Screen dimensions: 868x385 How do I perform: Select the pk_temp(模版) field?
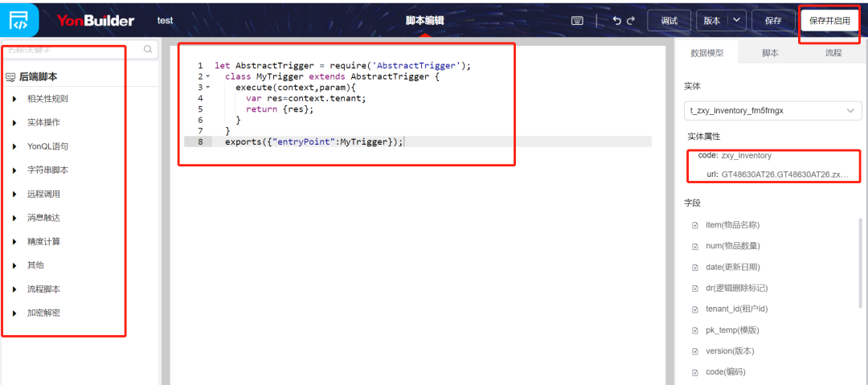[x=732, y=330]
